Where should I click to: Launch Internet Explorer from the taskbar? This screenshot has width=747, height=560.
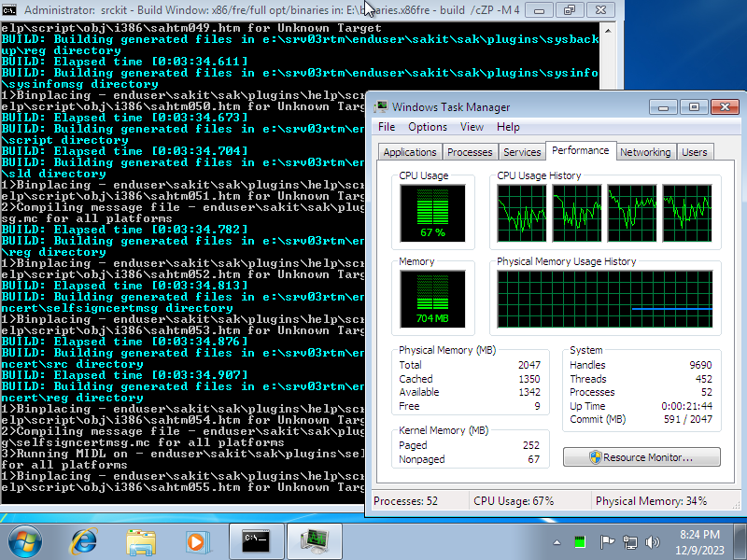(x=84, y=541)
